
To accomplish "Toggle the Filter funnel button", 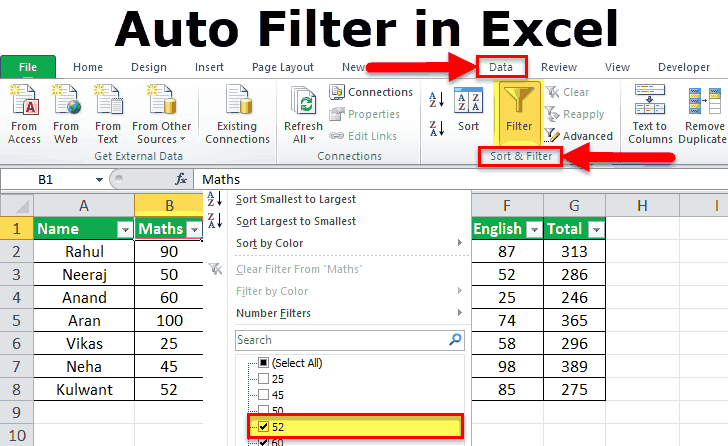I will click(519, 111).
